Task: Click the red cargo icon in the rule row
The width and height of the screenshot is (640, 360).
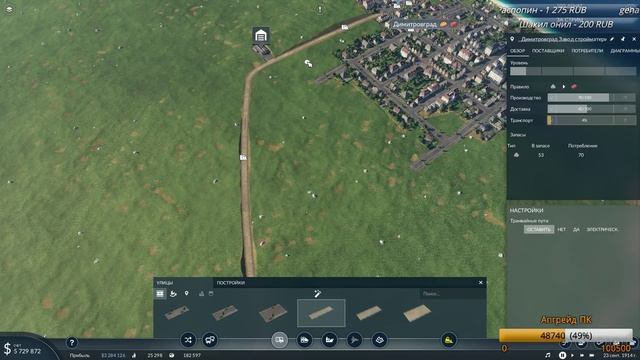Action: point(574,87)
